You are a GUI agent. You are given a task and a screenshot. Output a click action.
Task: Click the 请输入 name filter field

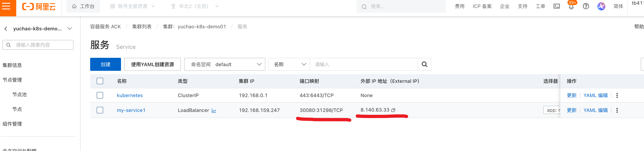(364, 64)
